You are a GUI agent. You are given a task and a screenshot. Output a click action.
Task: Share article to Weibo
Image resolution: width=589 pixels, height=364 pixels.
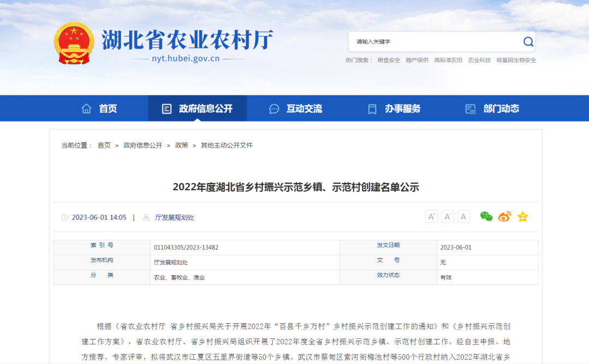504,216
